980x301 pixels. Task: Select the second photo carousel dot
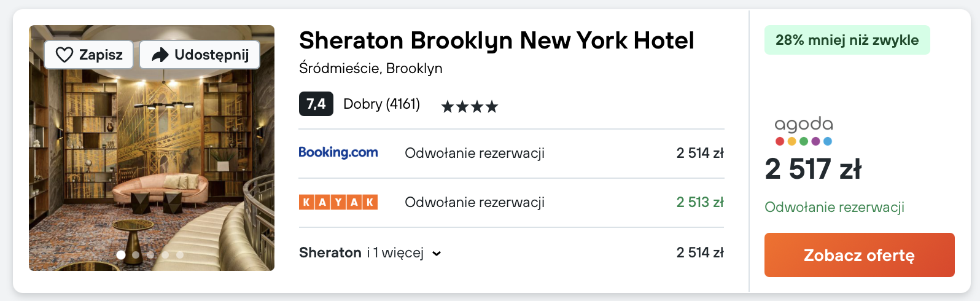tap(136, 254)
